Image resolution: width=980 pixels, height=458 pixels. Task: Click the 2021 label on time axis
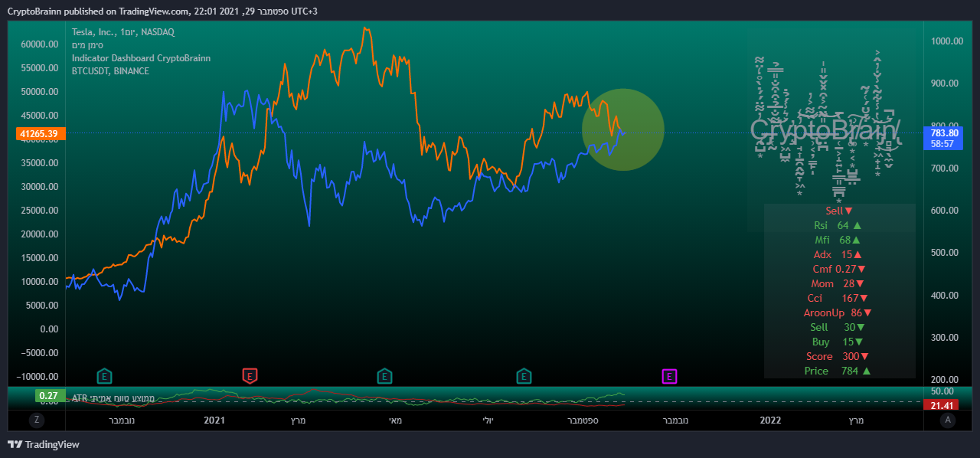[x=214, y=420]
